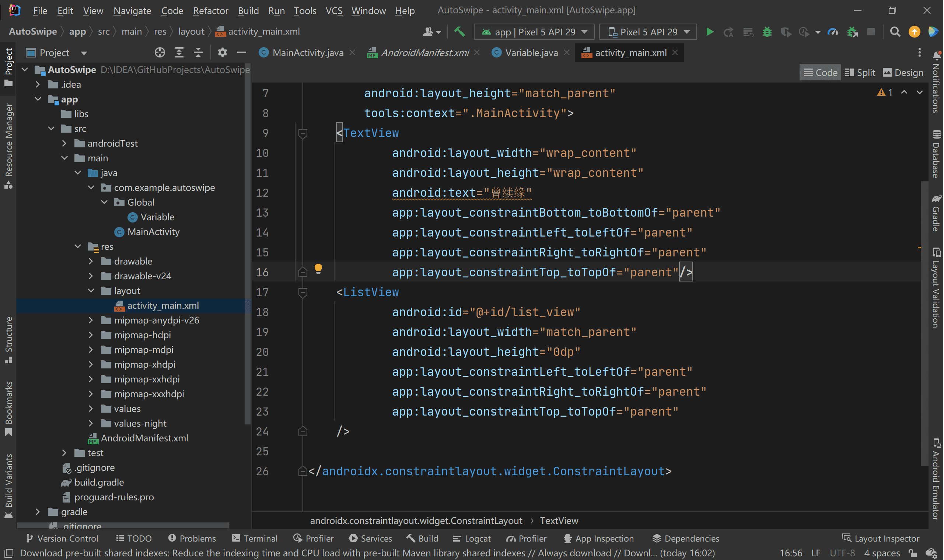Open the VCS menu
This screenshot has height=560, width=944.
pyautogui.click(x=334, y=11)
